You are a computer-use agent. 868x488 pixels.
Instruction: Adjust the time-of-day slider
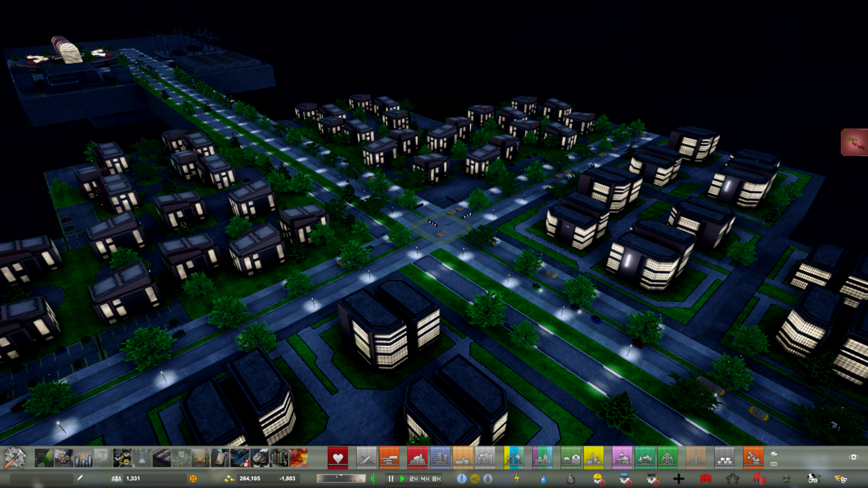point(341,478)
